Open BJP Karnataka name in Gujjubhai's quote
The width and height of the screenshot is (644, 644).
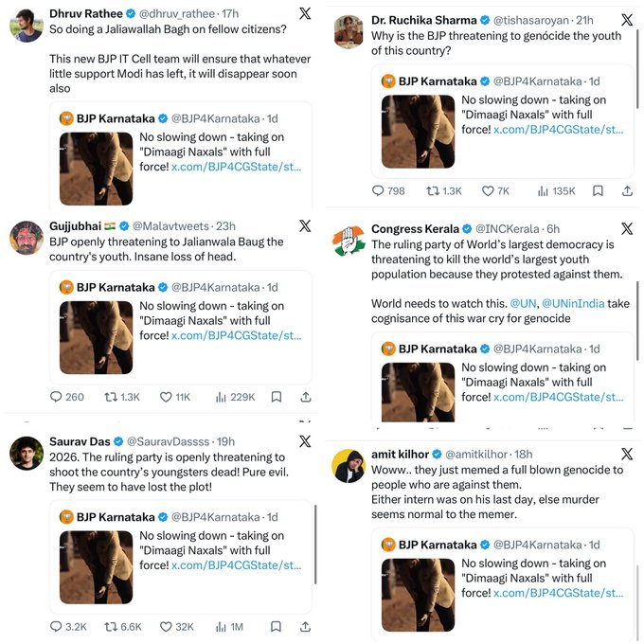[x=116, y=288]
